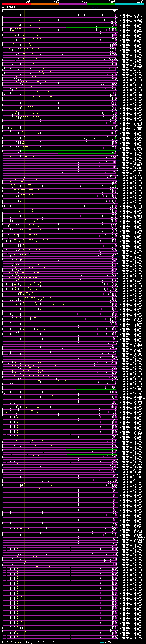Viewport: 146px width, 644px height.
Task: Select hit label UniRef100_A8HZN7
Action: [131, 128]
